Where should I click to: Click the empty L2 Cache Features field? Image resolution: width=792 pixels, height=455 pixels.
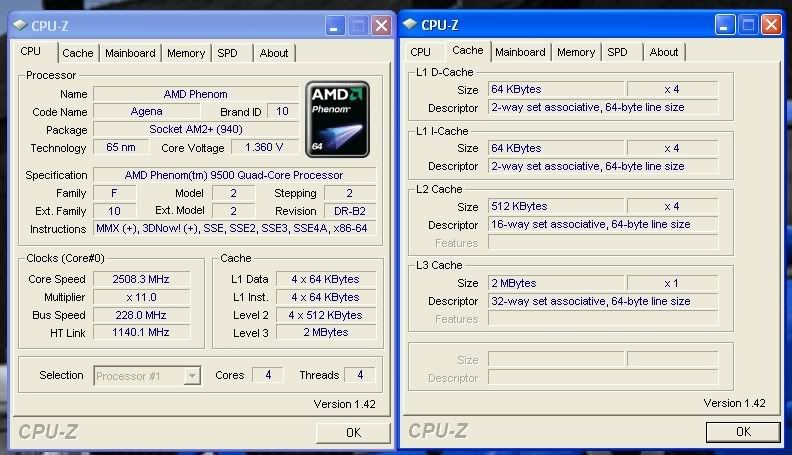[603, 242]
